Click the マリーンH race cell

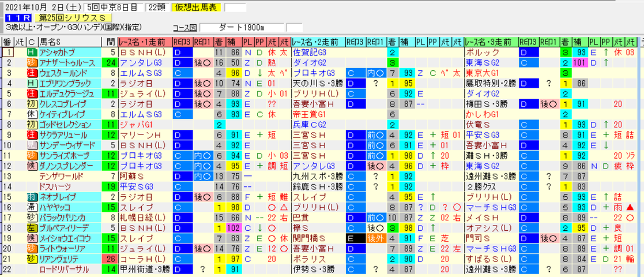[x=145, y=134]
